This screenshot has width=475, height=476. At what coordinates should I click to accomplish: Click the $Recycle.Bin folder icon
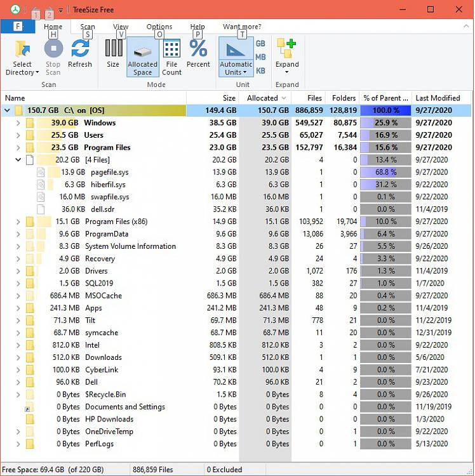(x=30, y=395)
